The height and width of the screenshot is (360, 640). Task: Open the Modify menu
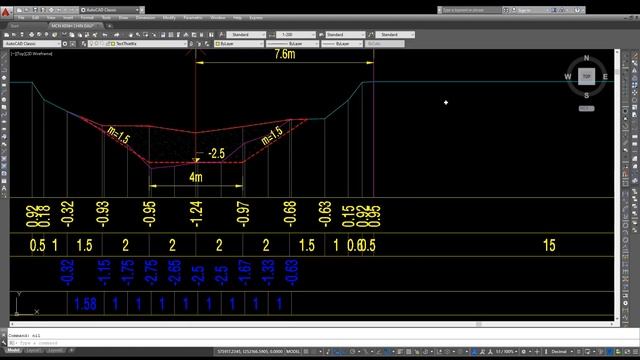(x=169, y=18)
